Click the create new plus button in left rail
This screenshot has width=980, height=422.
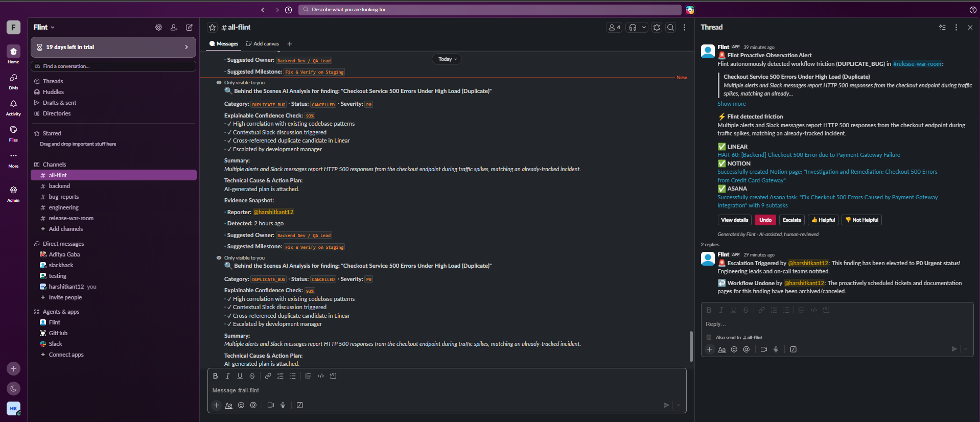[13, 368]
